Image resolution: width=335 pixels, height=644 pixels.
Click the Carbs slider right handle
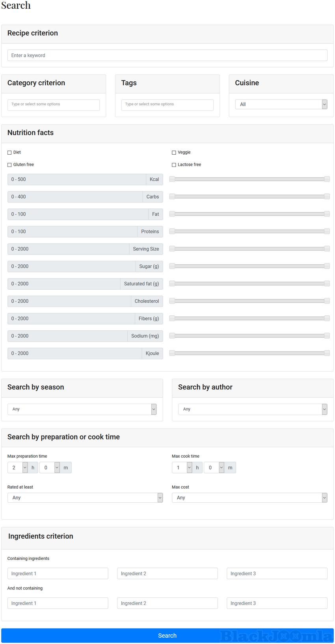pos(327,197)
